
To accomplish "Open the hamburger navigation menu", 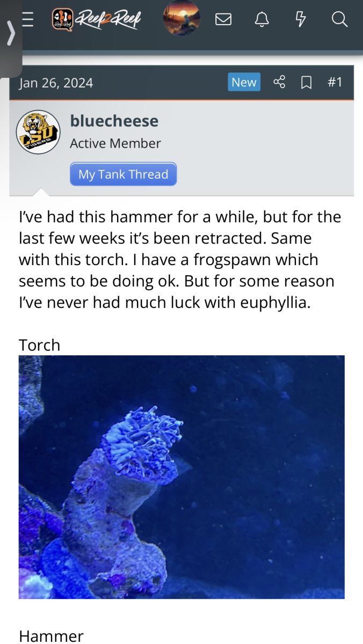I will pos(28,19).
